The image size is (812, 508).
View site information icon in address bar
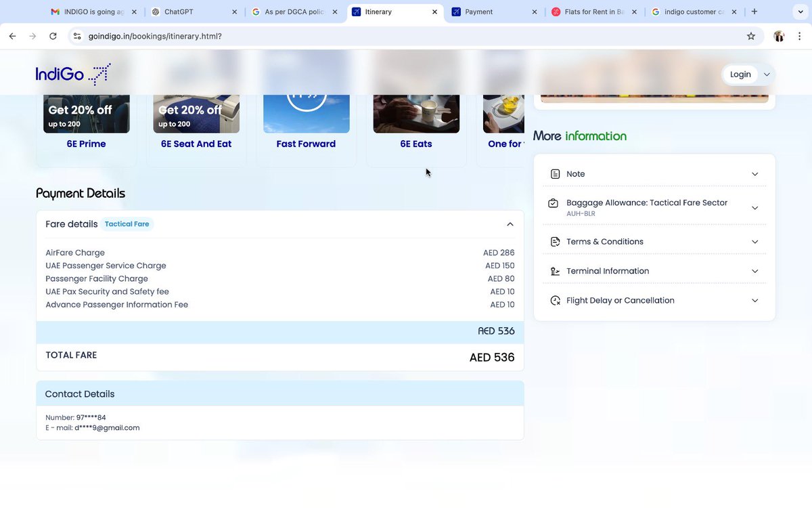[78, 36]
